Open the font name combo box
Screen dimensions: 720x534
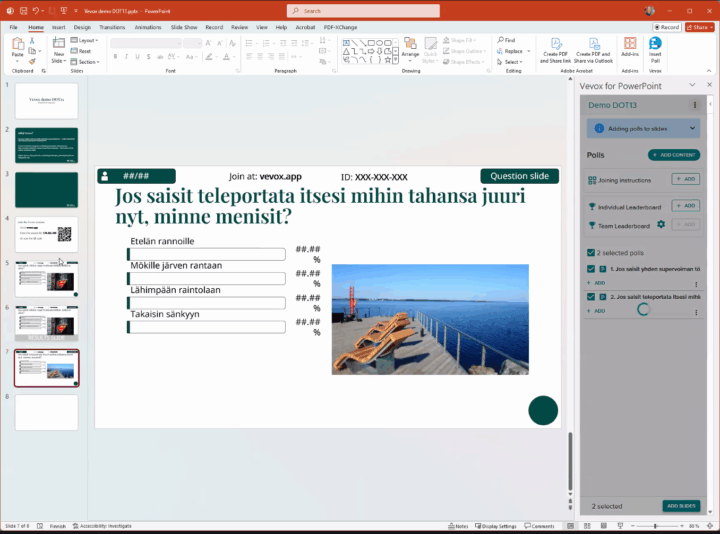click(146, 43)
